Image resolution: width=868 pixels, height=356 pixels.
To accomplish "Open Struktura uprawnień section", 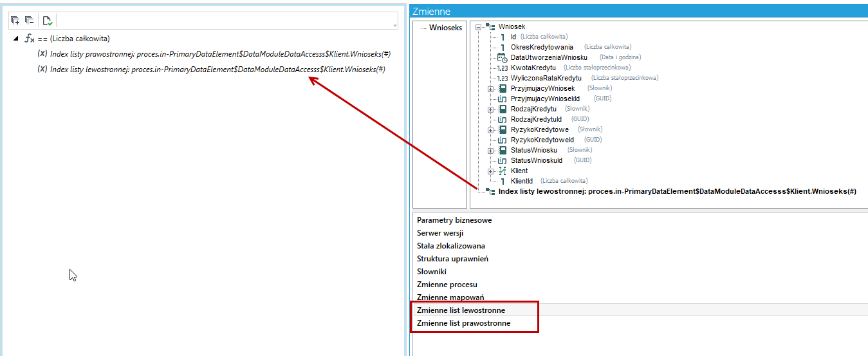I will tap(452, 259).
